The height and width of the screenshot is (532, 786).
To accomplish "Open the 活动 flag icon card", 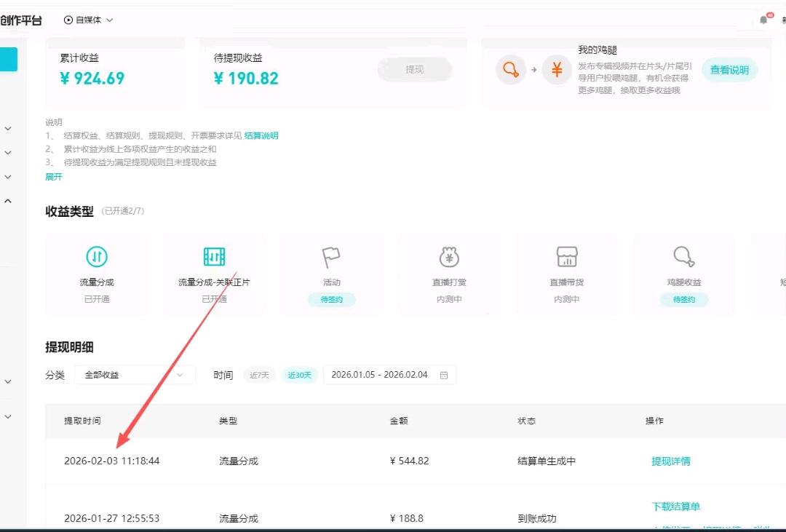I will click(331, 255).
